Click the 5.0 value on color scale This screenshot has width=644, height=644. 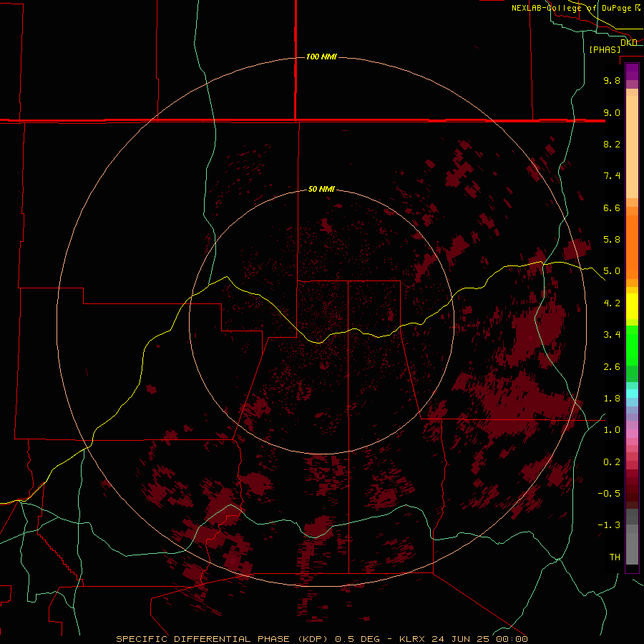click(612, 271)
